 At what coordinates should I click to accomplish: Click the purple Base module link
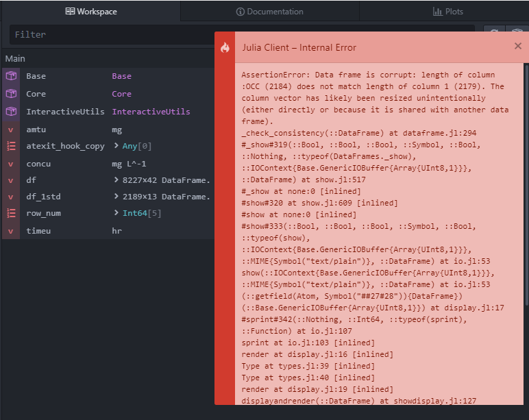coord(121,76)
